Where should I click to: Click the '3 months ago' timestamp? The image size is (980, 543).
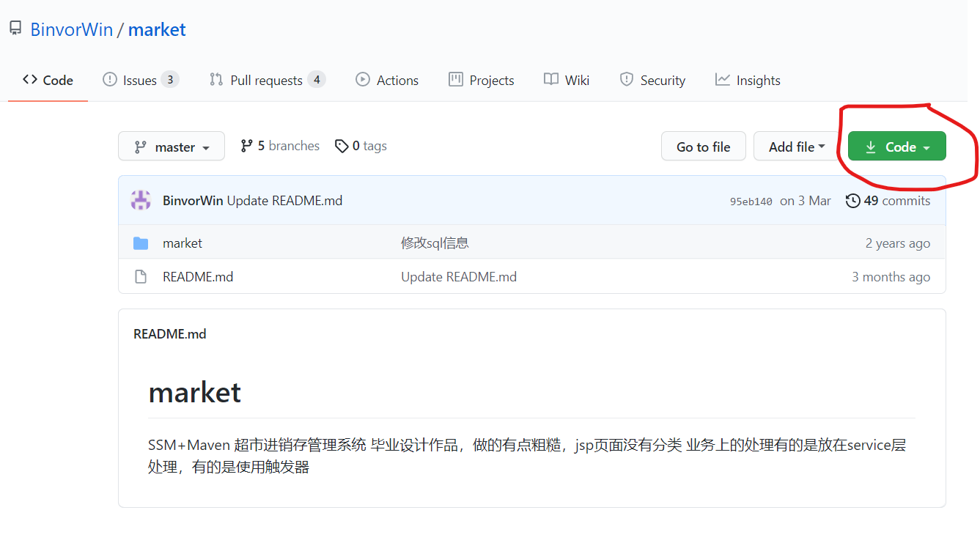[891, 277]
